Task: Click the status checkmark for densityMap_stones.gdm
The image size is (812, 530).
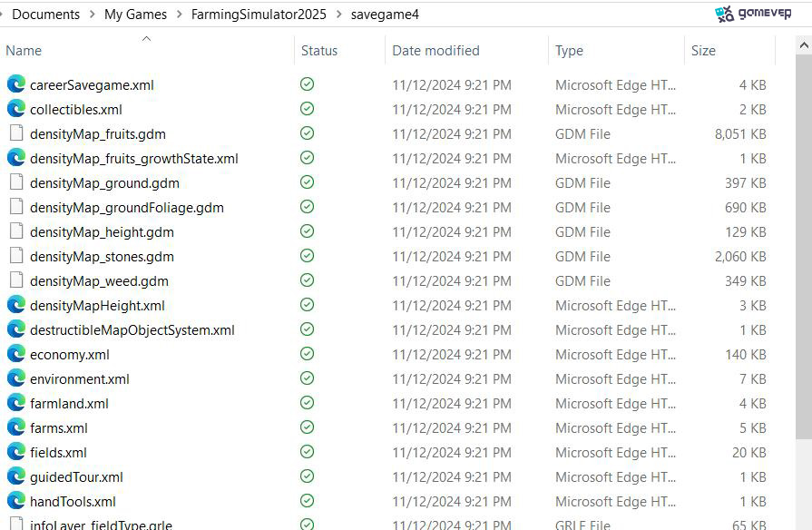Action: 307,256
